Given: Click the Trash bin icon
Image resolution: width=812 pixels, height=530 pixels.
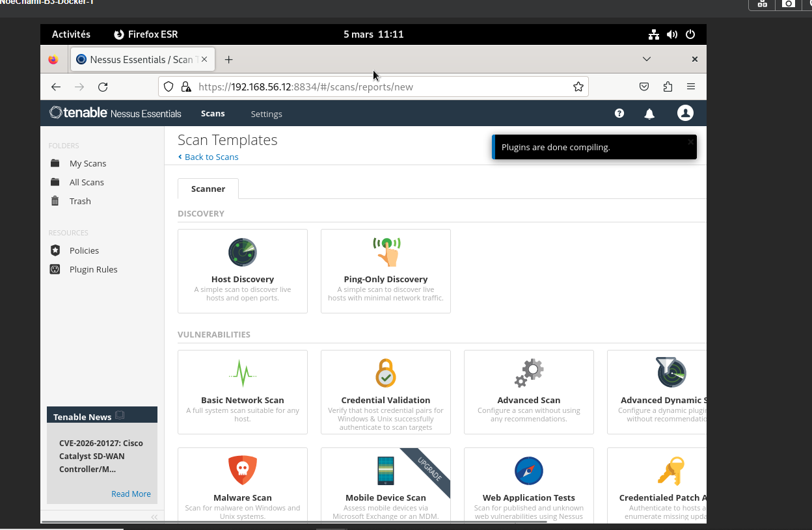Looking at the screenshot, I should [x=55, y=201].
